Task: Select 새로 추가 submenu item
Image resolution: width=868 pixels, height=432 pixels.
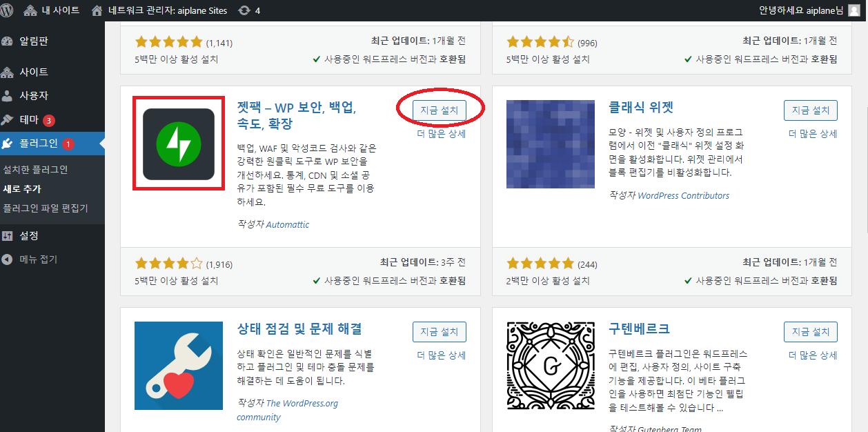Action: pyautogui.click(x=22, y=188)
